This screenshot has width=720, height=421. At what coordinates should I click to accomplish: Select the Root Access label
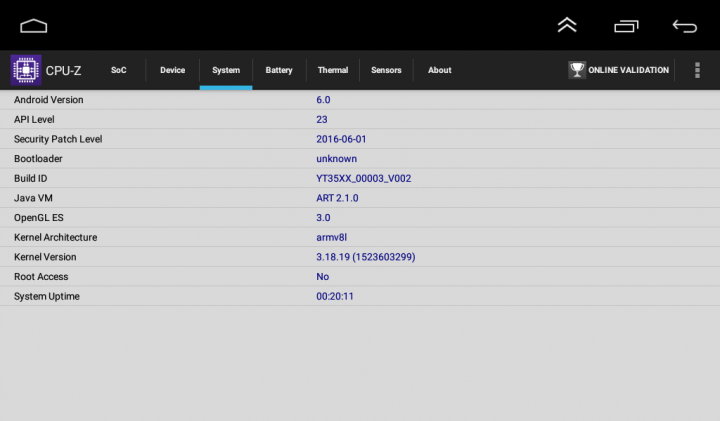41,277
